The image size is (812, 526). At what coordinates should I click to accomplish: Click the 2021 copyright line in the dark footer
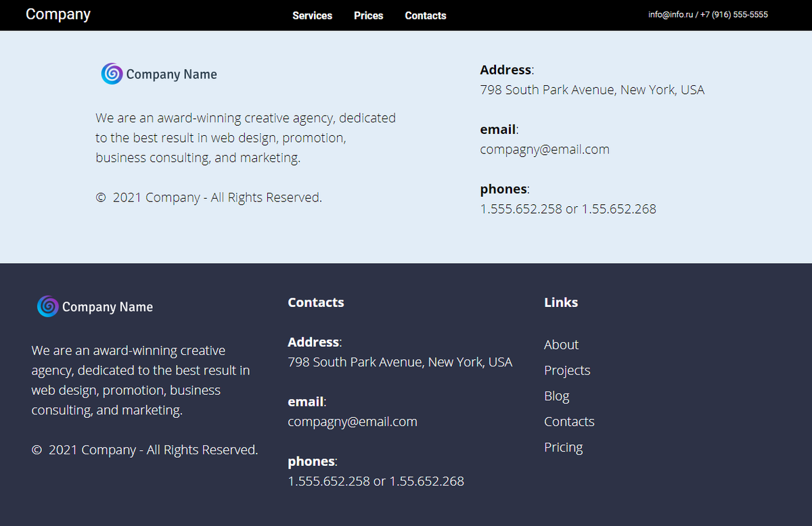pos(145,450)
